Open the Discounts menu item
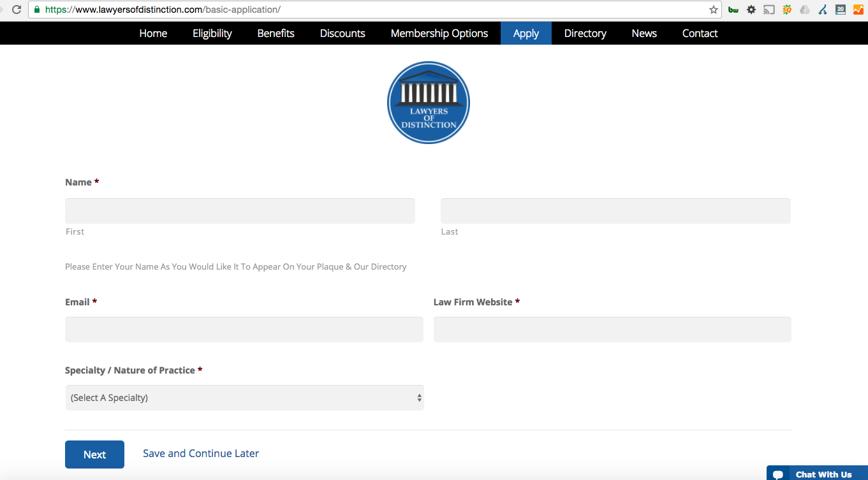 tap(342, 33)
